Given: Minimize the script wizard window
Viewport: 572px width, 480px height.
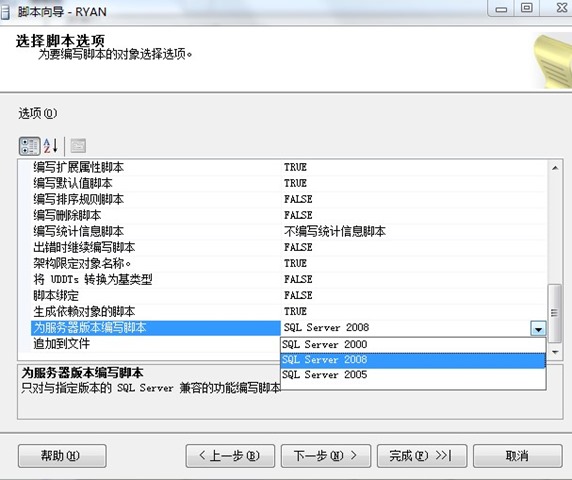Looking at the screenshot, I should (501, 8).
